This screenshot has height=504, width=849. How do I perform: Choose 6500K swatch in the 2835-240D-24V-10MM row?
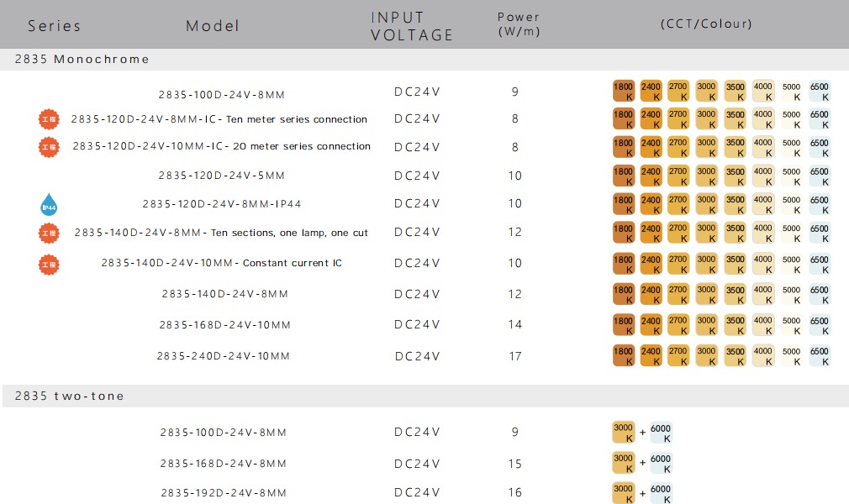click(x=819, y=356)
